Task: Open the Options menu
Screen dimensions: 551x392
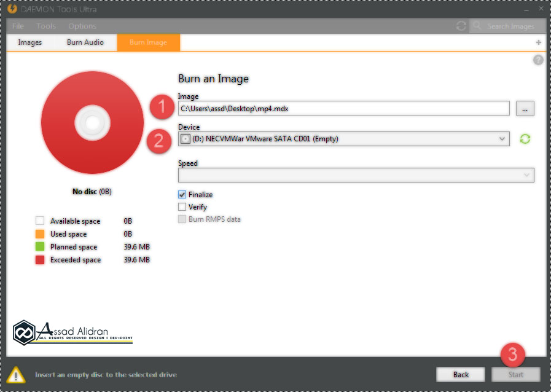Action: coord(82,26)
